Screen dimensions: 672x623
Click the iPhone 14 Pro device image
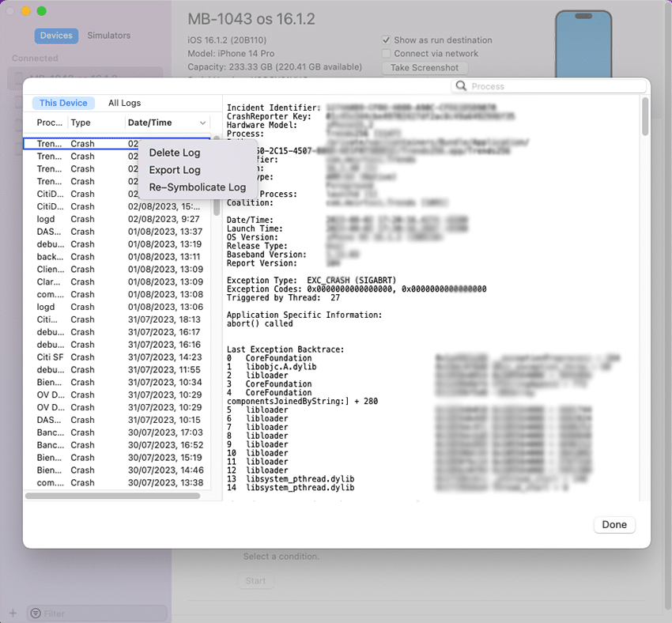[x=583, y=43]
